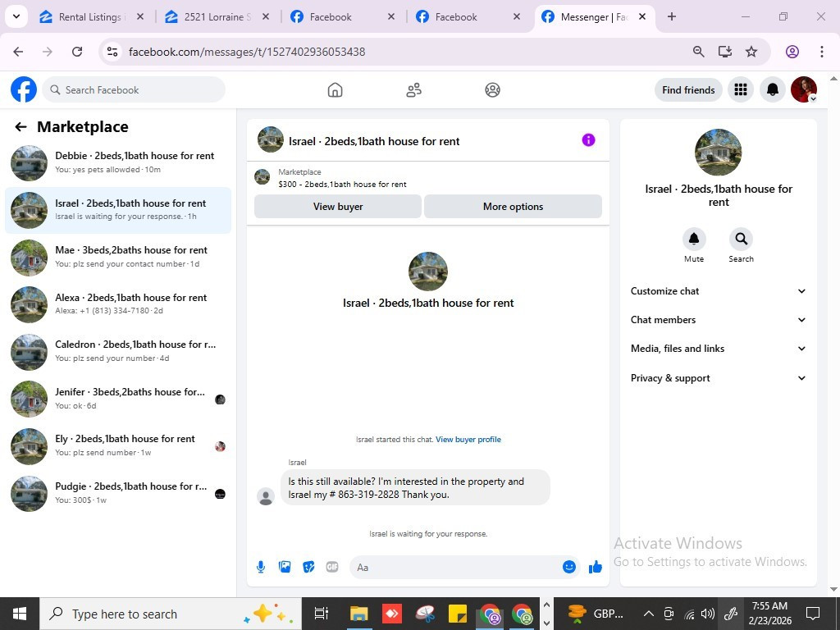Open the Friends icon in top navigation
Viewport: 840px width, 630px height.
[x=413, y=90]
